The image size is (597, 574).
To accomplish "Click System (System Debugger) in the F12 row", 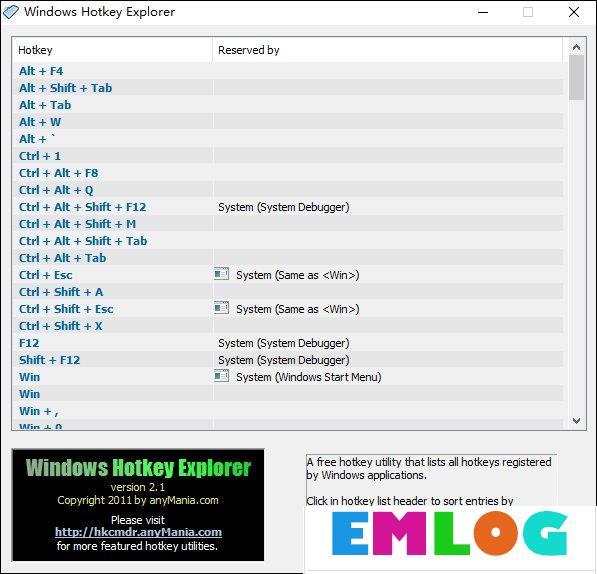I will (x=284, y=343).
